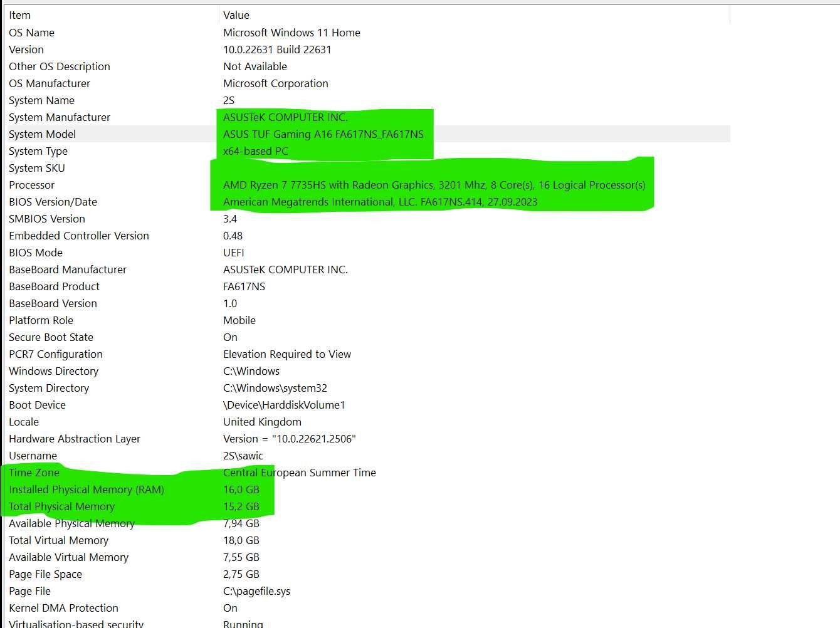
Task: Click the Item column header
Action: 112,15
